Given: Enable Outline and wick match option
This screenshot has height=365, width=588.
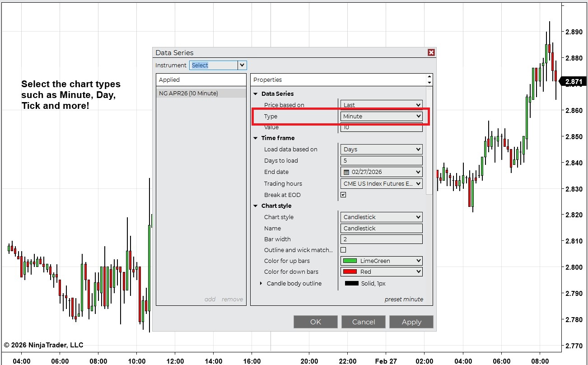Looking at the screenshot, I should 343,250.
